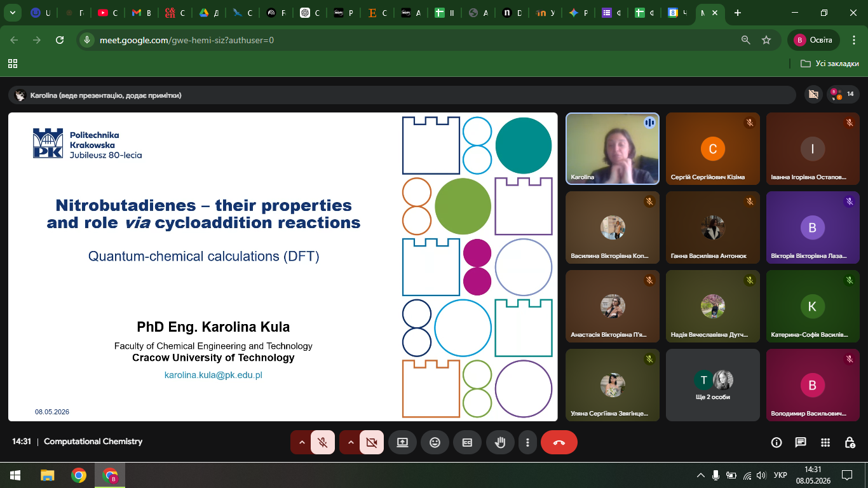Toggle closed captions CC button
Screen dimensions: 868x488
[467, 442]
